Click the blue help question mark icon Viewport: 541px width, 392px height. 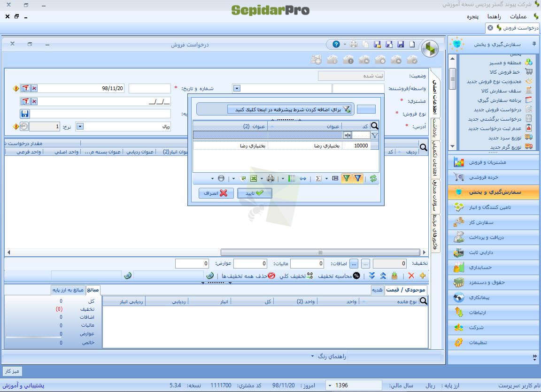coord(336,44)
